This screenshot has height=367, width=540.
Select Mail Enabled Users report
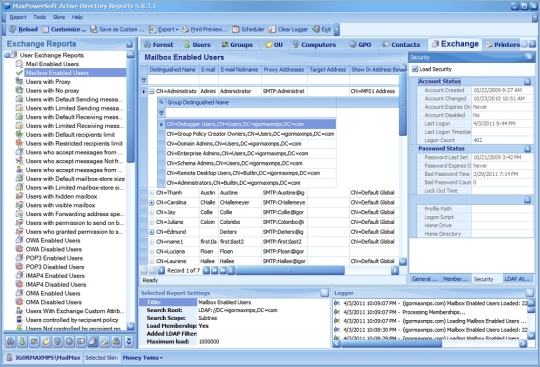52,64
